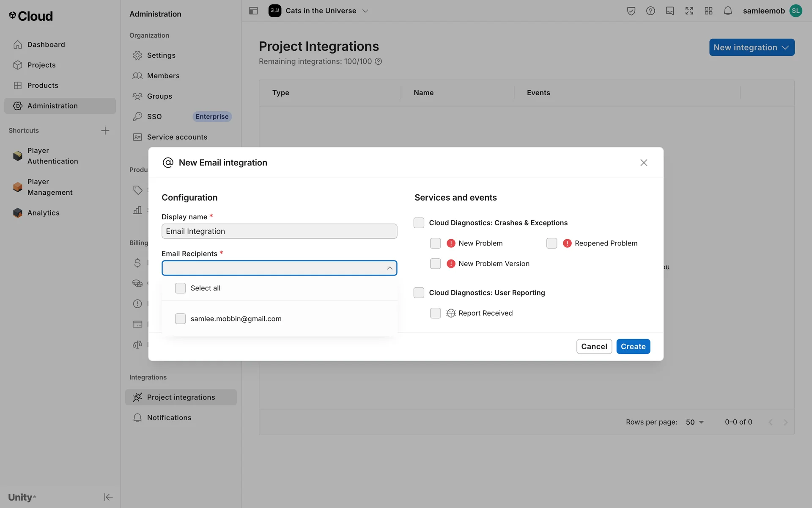Image resolution: width=812 pixels, height=508 pixels.
Task: Go to Notifications in the Integrations section
Action: point(169,418)
